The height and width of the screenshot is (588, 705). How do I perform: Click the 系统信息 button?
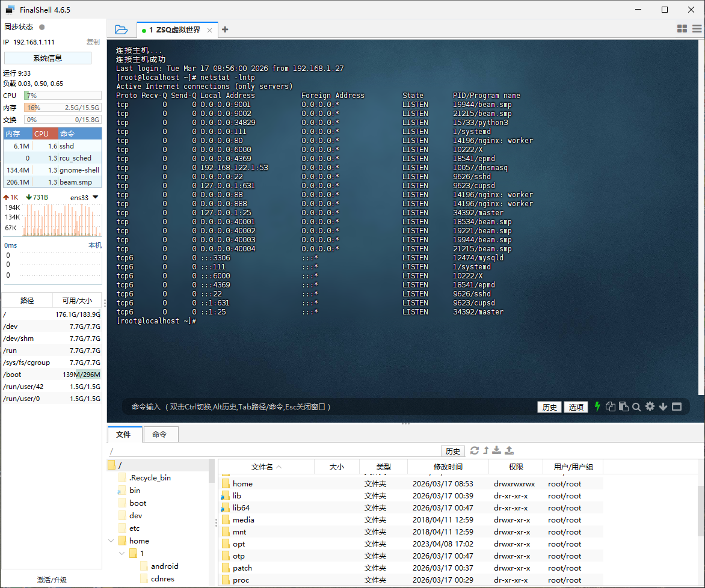click(48, 58)
